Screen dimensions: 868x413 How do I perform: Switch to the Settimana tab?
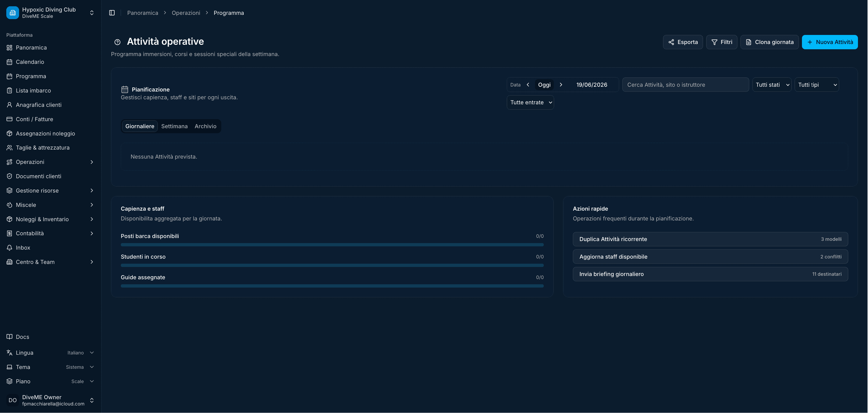click(x=174, y=126)
